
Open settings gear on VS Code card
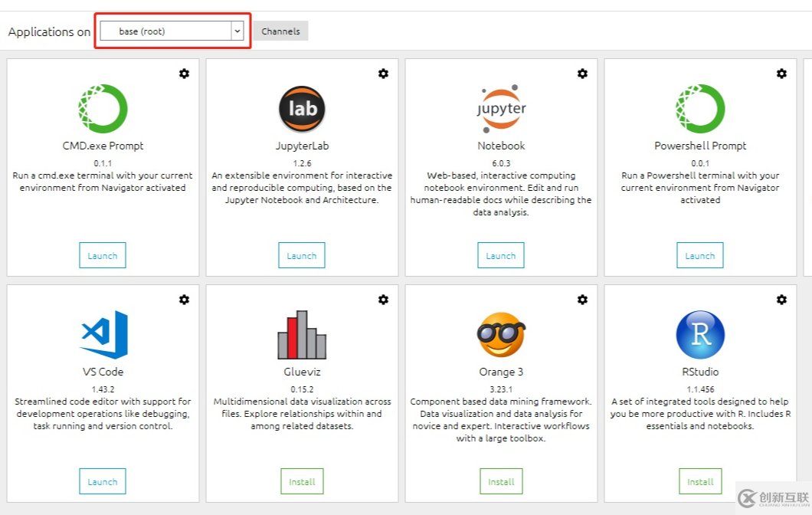[184, 300]
